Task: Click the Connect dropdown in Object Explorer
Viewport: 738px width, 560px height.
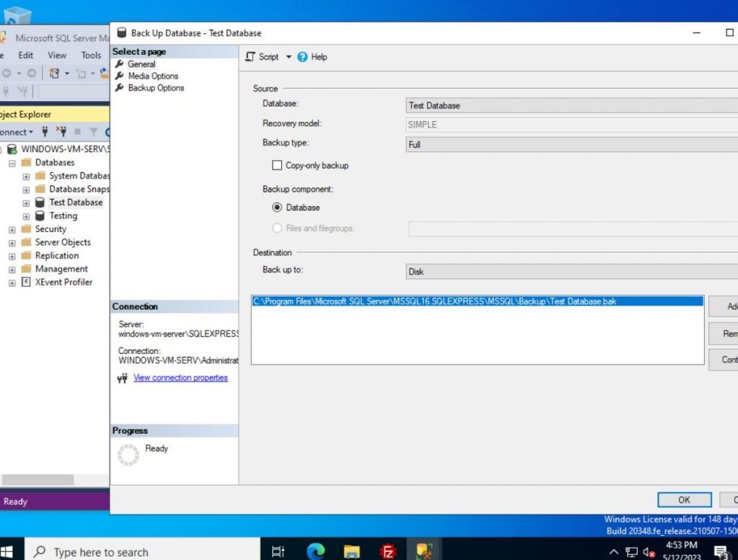Action: (x=17, y=132)
